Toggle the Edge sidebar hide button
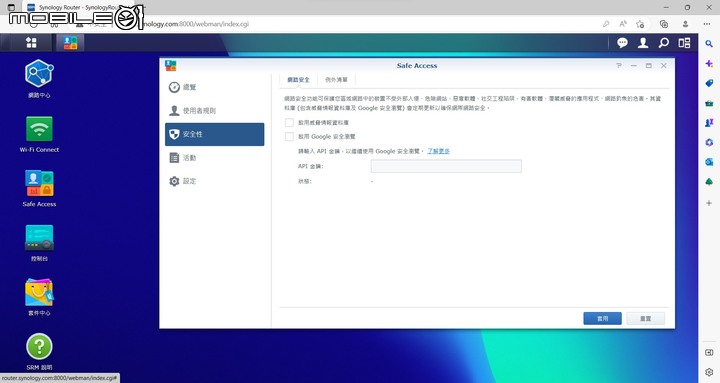Screen dimensions: 720x383 click(709, 353)
